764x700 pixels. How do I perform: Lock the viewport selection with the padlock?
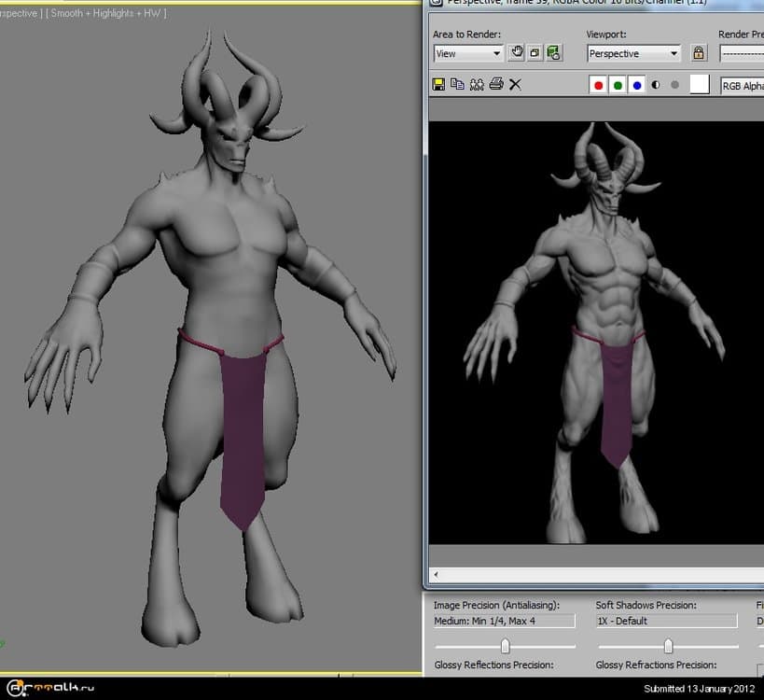point(699,53)
